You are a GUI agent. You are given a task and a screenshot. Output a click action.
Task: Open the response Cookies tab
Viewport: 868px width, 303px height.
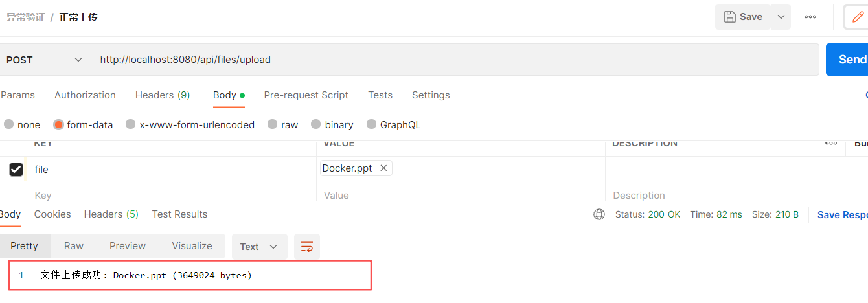pos(52,214)
